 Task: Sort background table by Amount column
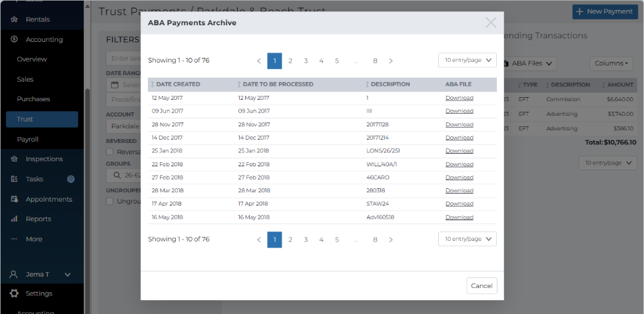pyautogui.click(x=618, y=84)
